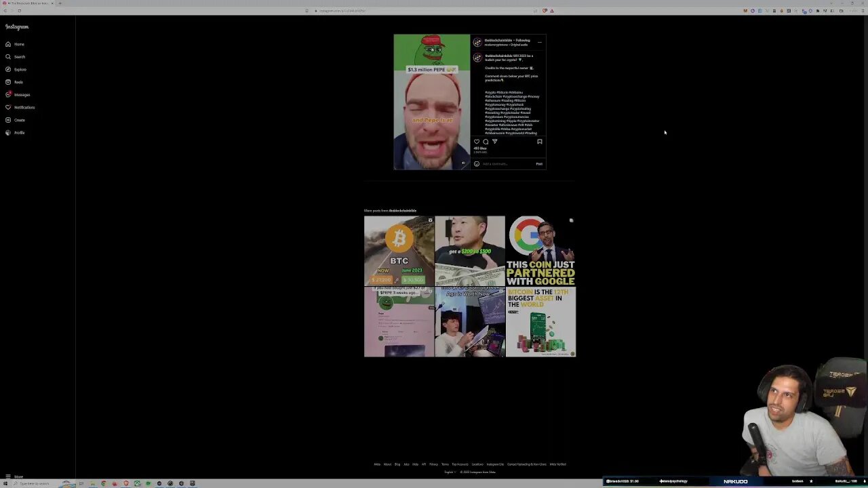Open the '12th biggest asset' post thumbnail
The image size is (868, 488).
pyautogui.click(x=540, y=322)
